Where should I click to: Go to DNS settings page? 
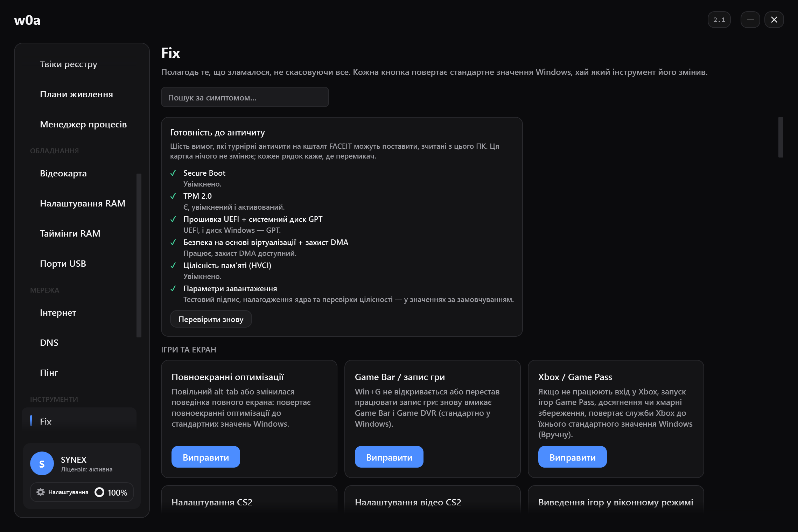pyautogui.click(x=49, y=343)
